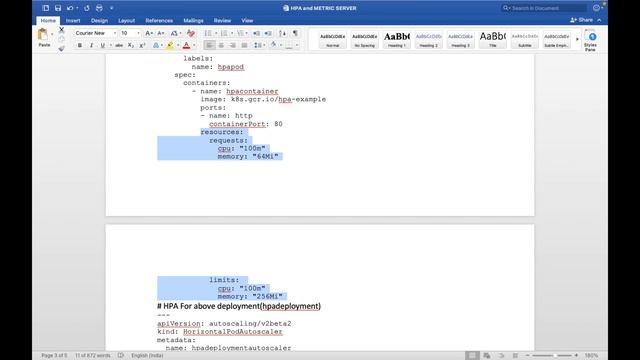Image resolution: width=640 pixels, height=360 pixels.
Task: Toggle Italic formatting
Action: 91,45
